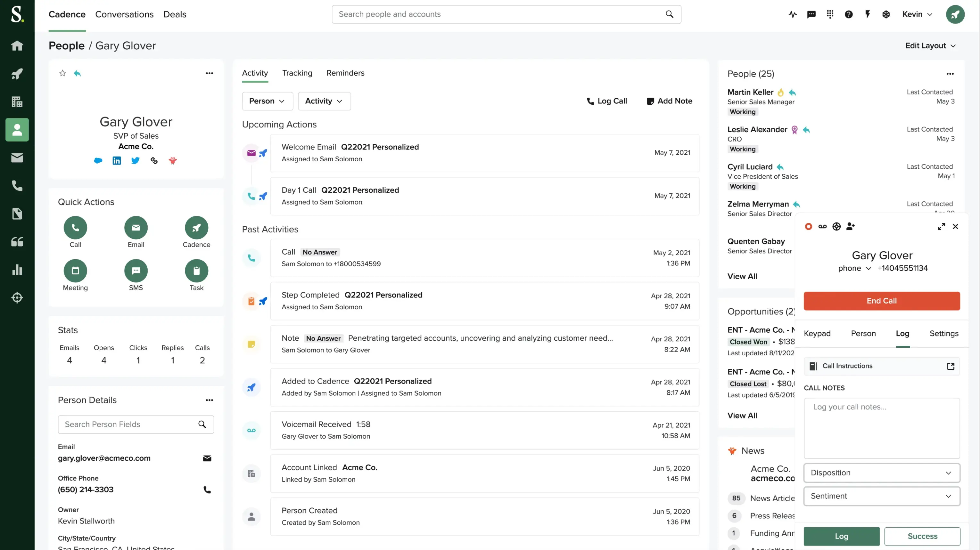Click View All under People list

pyautogui.click(x=742, y=276)
